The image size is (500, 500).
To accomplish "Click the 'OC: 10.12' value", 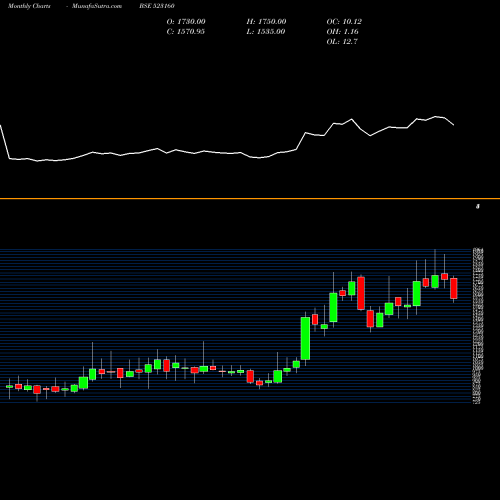I will (x=344, y=22).
